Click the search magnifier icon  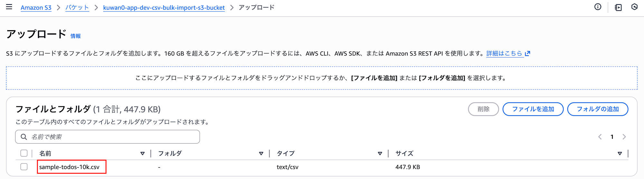(24, 137)
